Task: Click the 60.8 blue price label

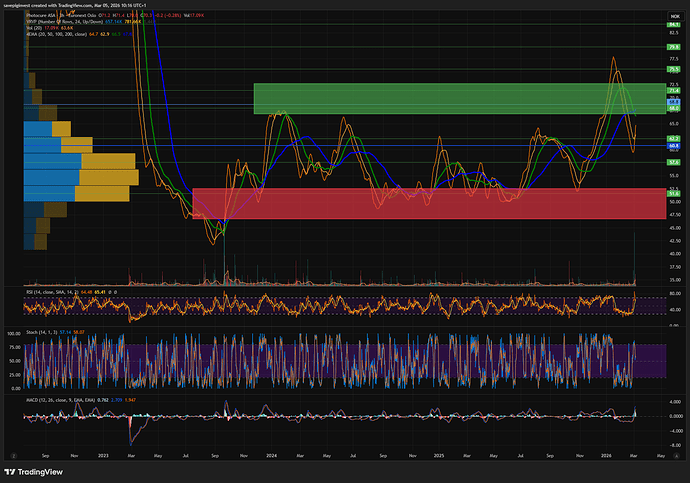Action: point(674,145)
